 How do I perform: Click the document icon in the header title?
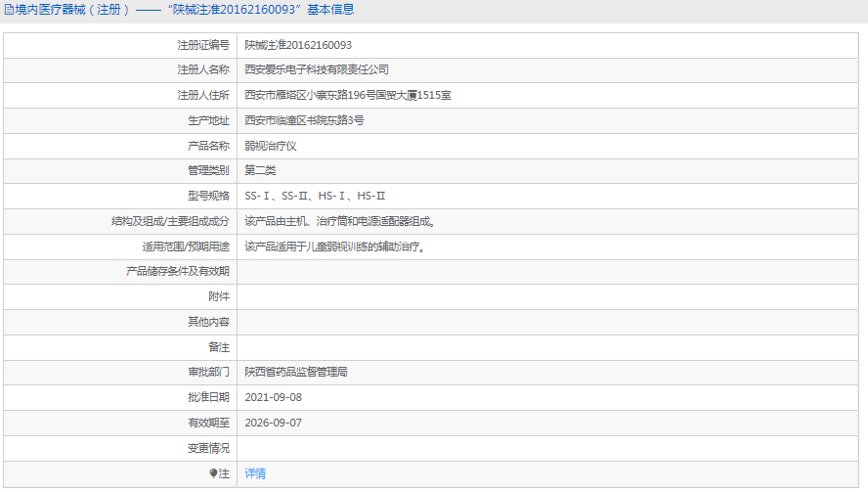pos(9,10)
